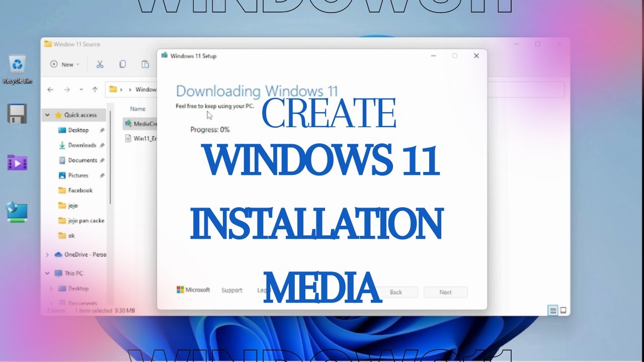Open the Recycle Bin desktop icon

18,69
